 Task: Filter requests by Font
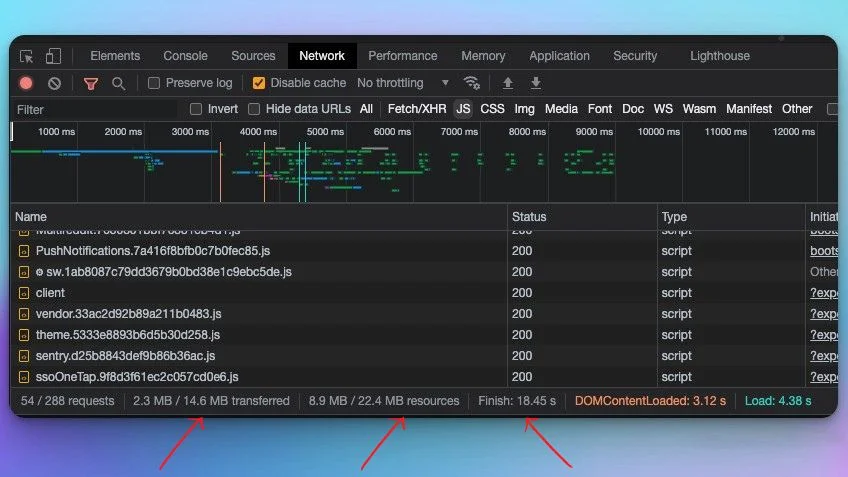[600, 109]
